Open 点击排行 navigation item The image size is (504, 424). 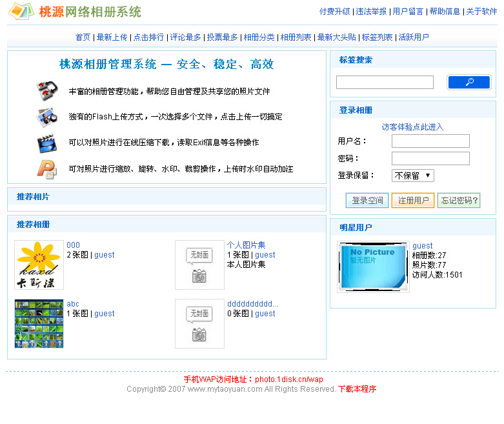tap(148, 37)
